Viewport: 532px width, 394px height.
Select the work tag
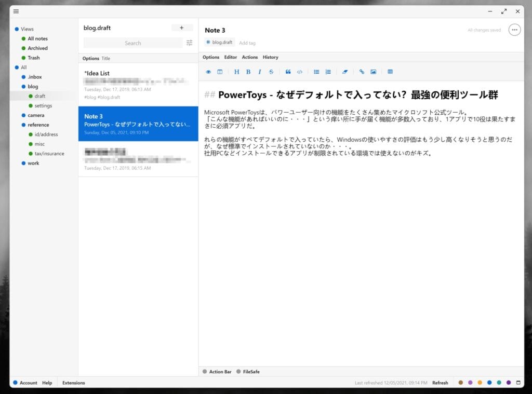30,163
